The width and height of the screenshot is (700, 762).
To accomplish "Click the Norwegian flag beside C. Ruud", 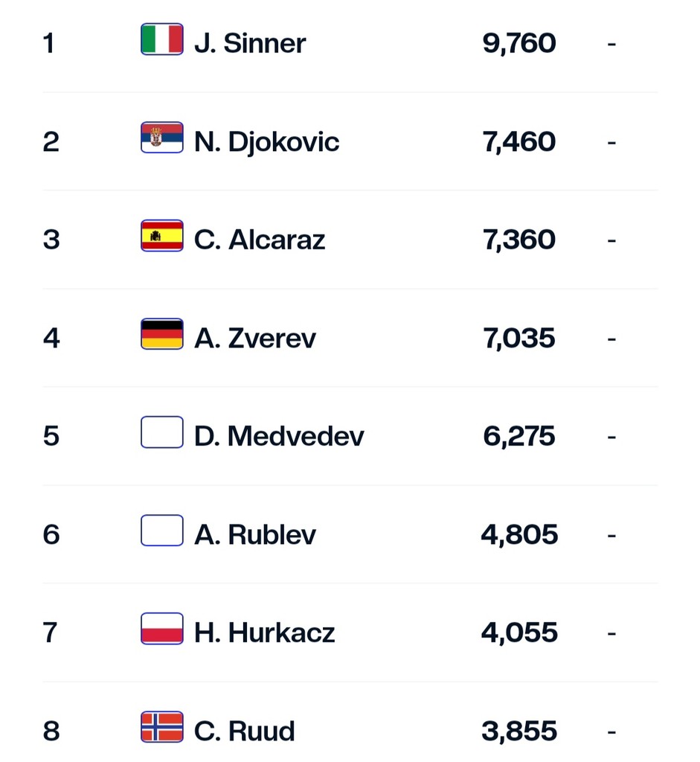I will pos(161,727).
